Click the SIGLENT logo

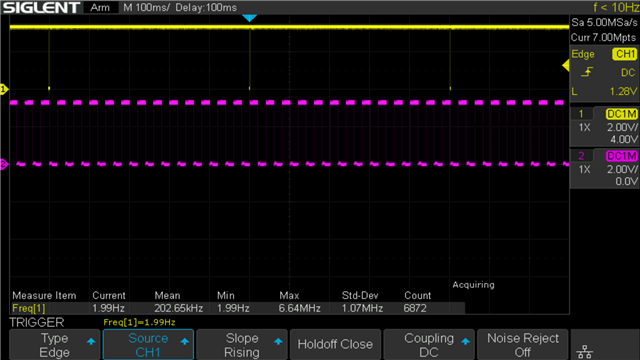pos(41,7)
